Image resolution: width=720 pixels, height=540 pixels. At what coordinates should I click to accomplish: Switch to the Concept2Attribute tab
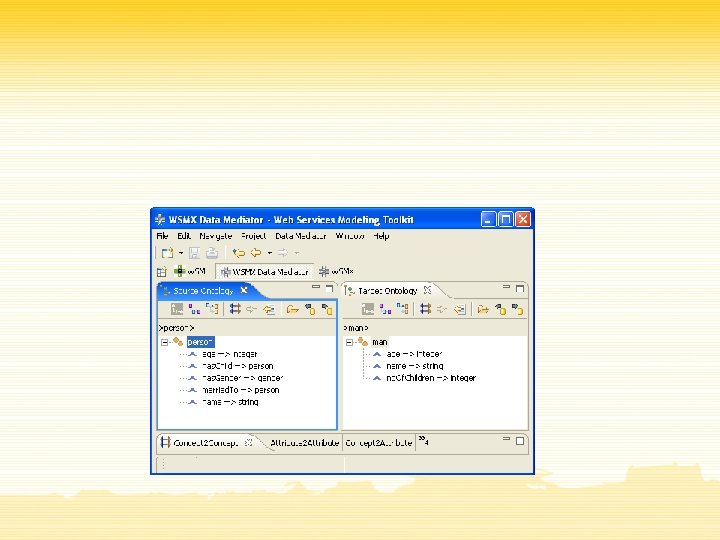pos(379,443)
